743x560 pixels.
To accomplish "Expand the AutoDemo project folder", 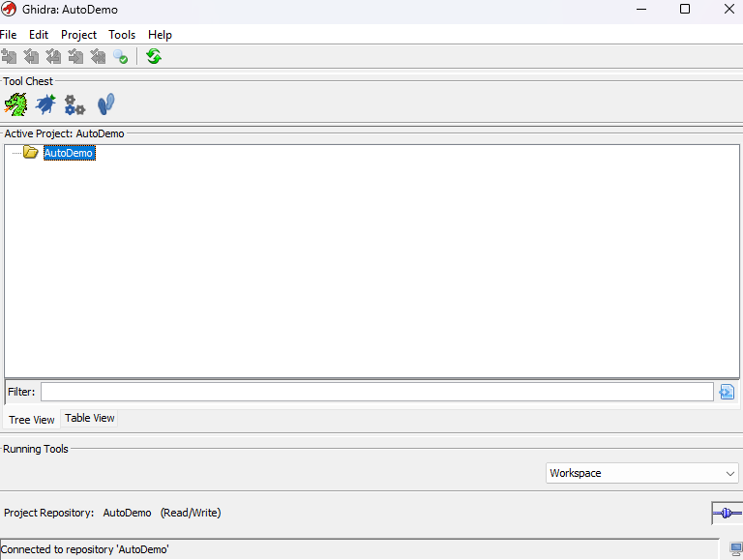I will pos(30,153).
